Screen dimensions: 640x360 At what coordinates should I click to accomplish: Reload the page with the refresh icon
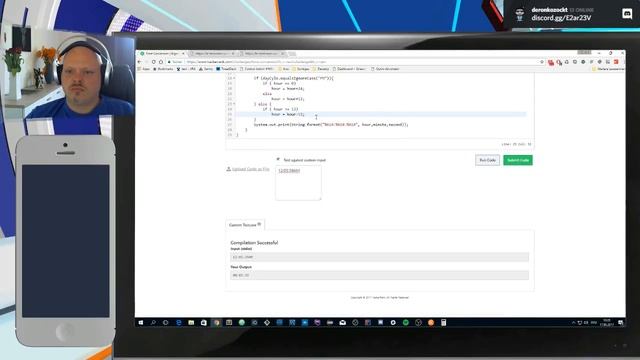tap(153, 62)
